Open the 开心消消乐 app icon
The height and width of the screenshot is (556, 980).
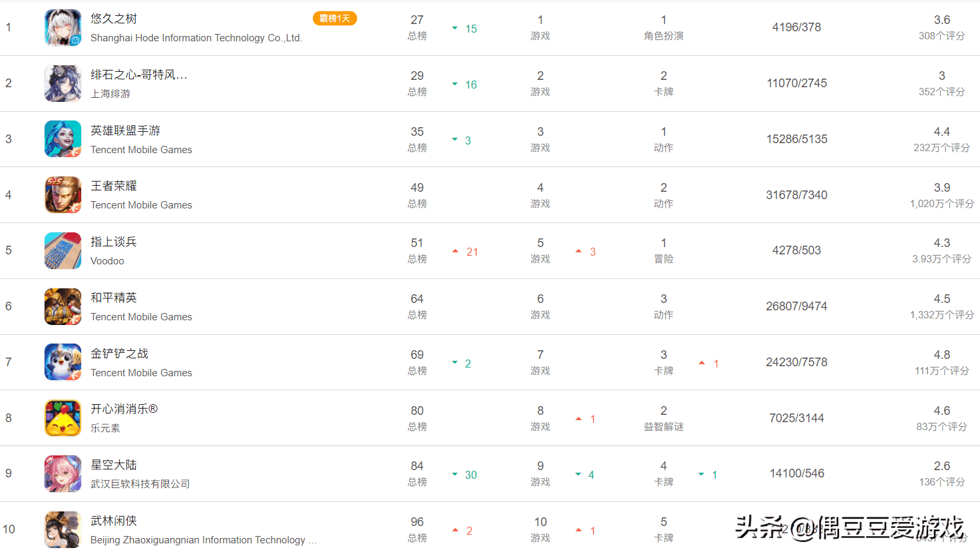point(63,417)
